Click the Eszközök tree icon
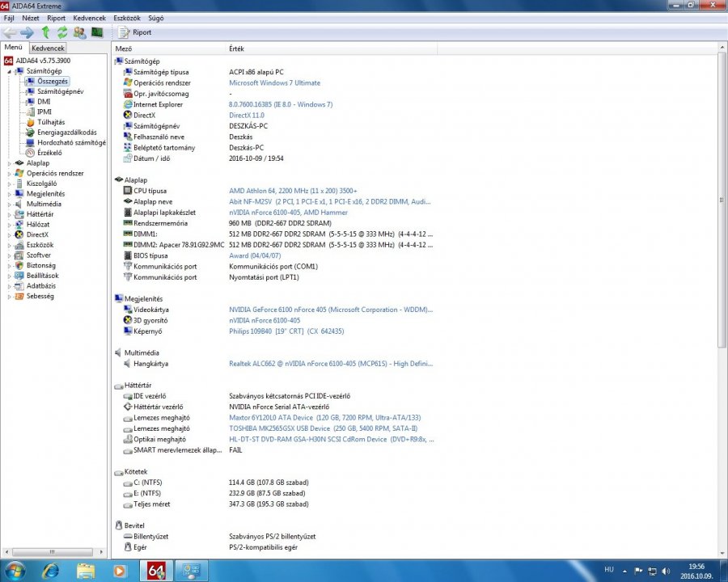Screen dimensions: 728x582 pyautogui.click(x=19, y=245)
